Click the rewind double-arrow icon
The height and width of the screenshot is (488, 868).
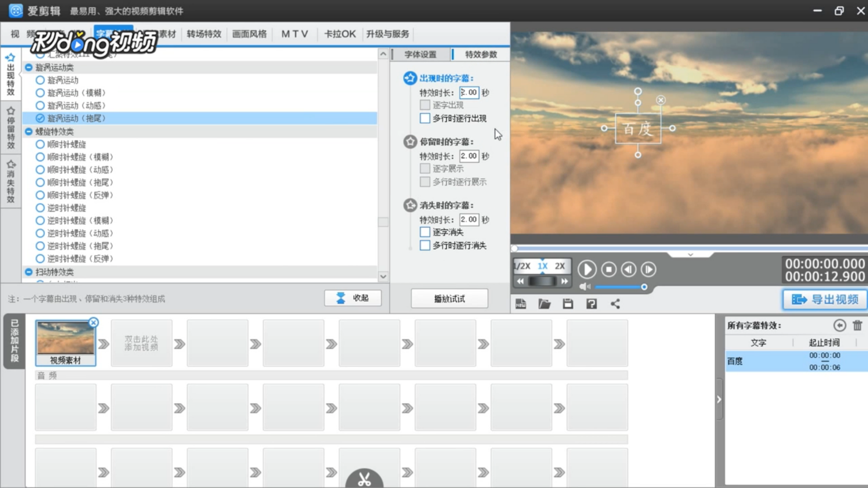(x=520, y=282)
